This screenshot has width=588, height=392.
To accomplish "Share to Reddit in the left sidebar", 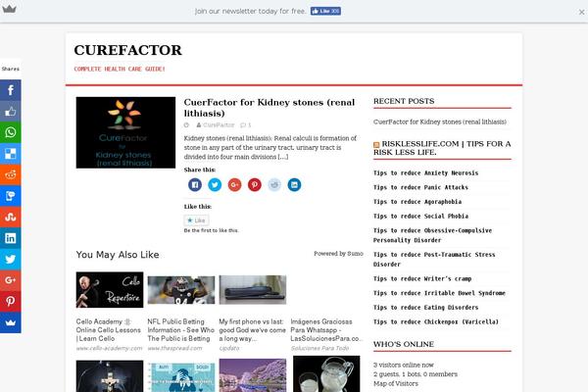I will 11,174.
